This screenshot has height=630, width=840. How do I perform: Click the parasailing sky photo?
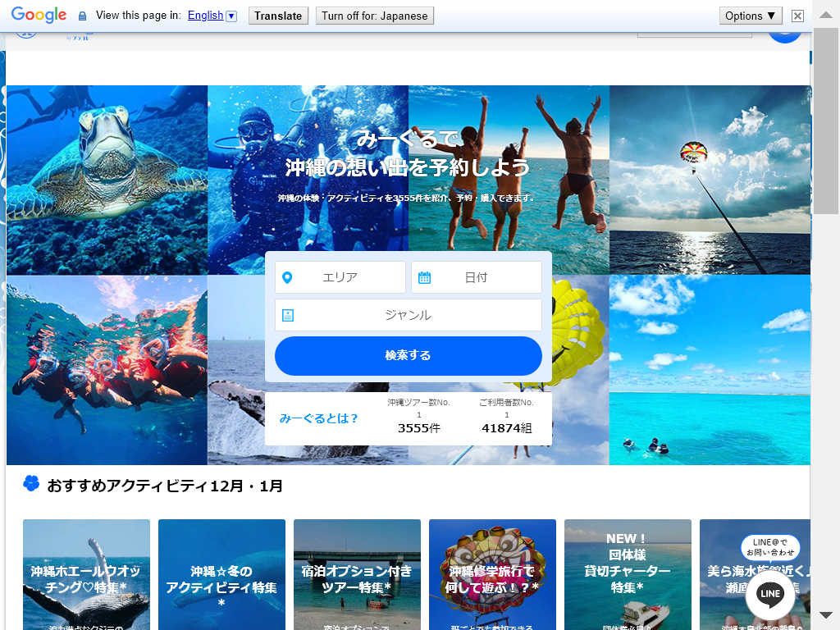[x=710, y=180]
